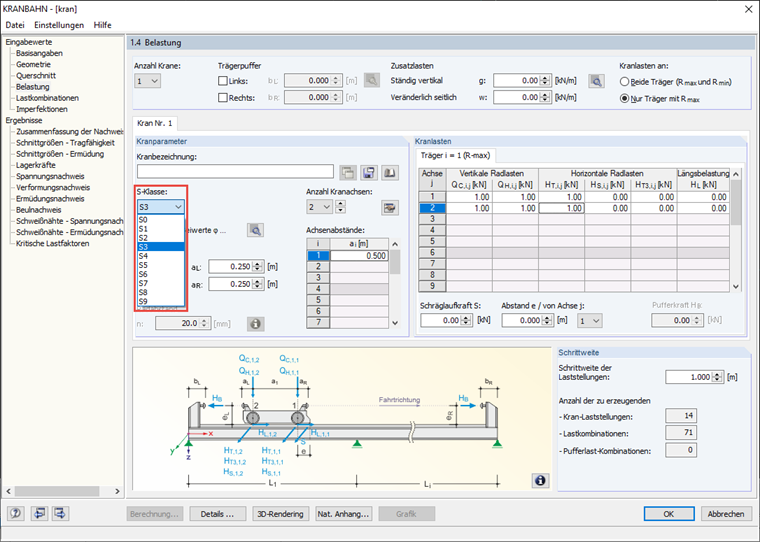
Task: Enable the Links buffer checkbox
Action: (x=223, y=81)
